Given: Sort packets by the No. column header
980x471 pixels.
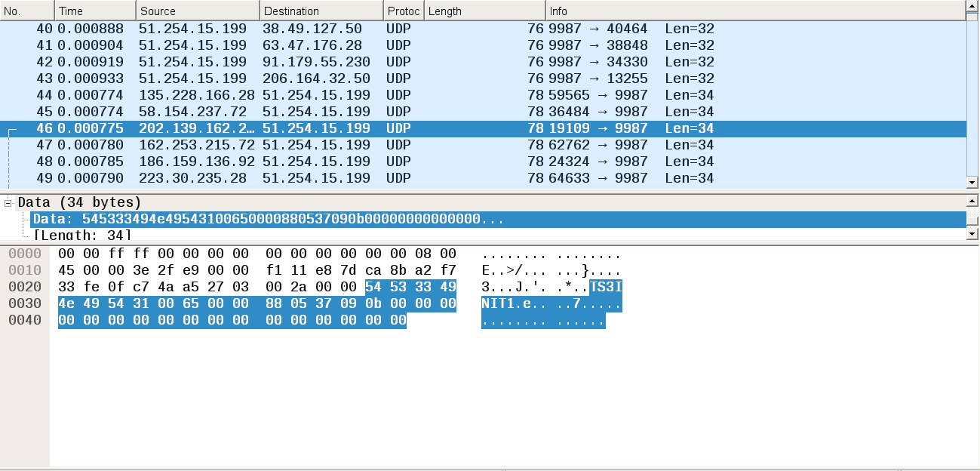Looking at the screenshot, I should [x=27, y=11].
